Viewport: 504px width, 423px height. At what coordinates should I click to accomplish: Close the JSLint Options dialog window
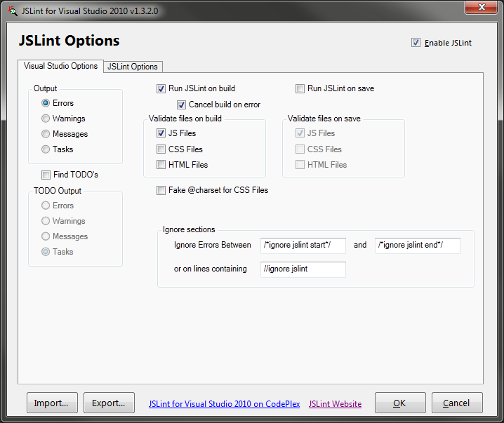[480, 8]
